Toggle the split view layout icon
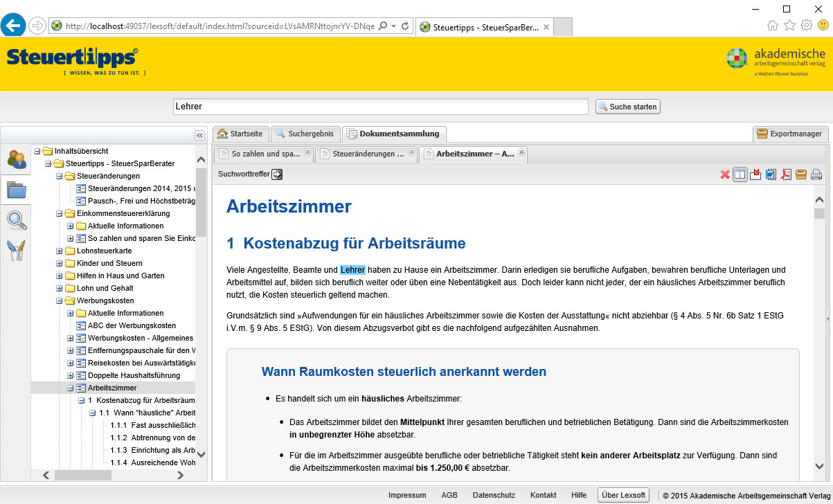The width and height of the screenshot is (833, 504). [x=740, y=174]
